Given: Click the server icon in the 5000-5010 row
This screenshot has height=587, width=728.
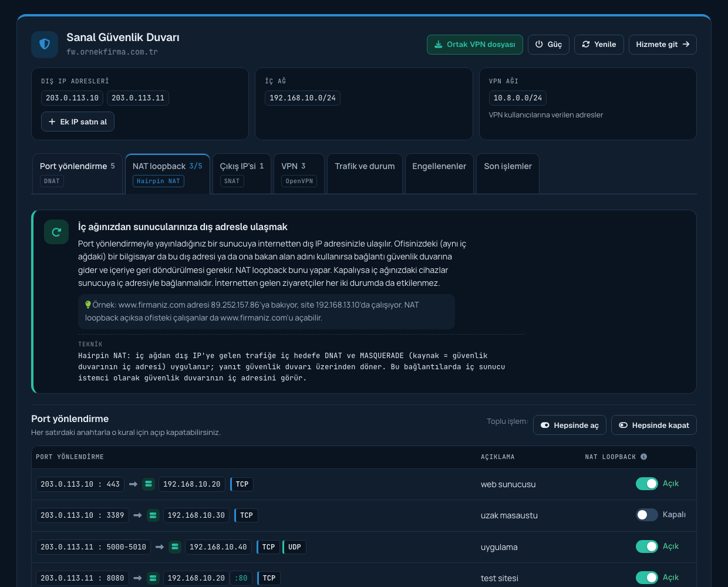Looking at the screenshot, I should 175,547.
